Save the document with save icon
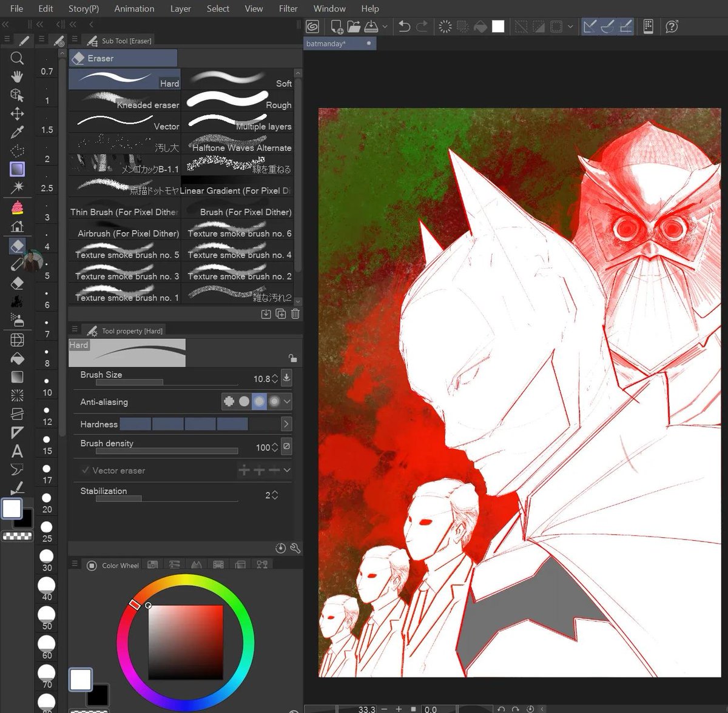Viewport: 728px width, 713px height. [371, 27]
